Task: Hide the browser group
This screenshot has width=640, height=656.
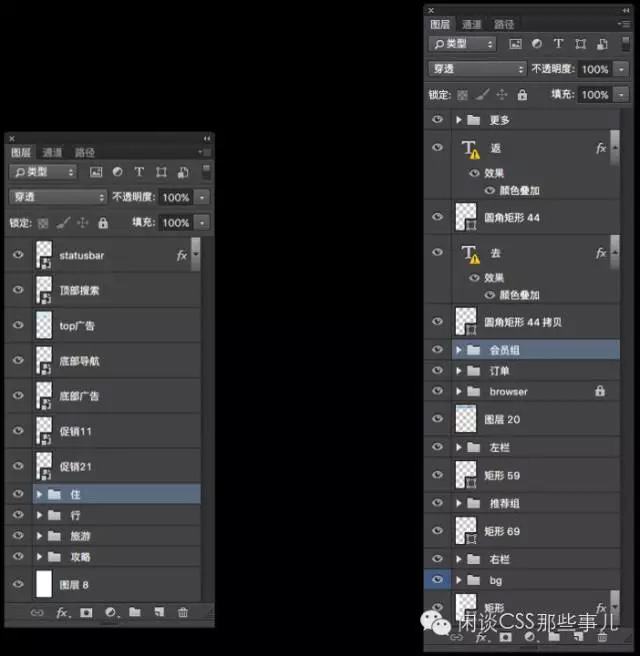Action: tap(437, 391)
